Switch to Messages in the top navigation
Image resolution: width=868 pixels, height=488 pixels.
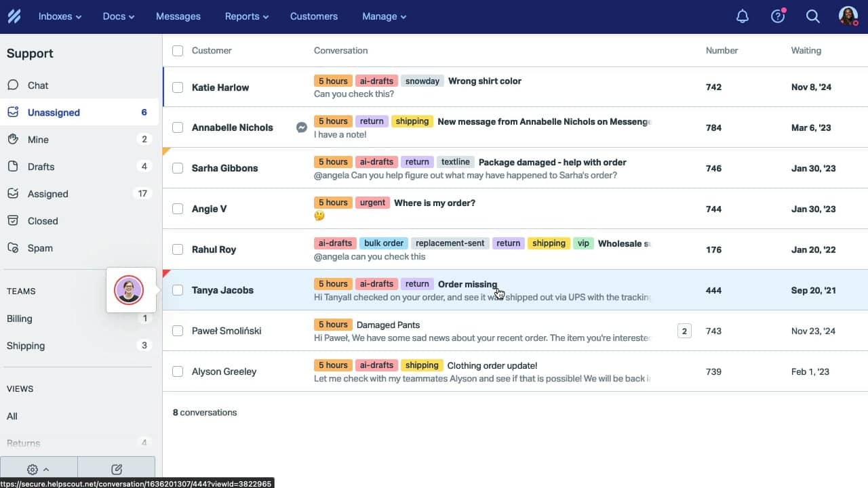pyautogui.click(x=178, y=16)
